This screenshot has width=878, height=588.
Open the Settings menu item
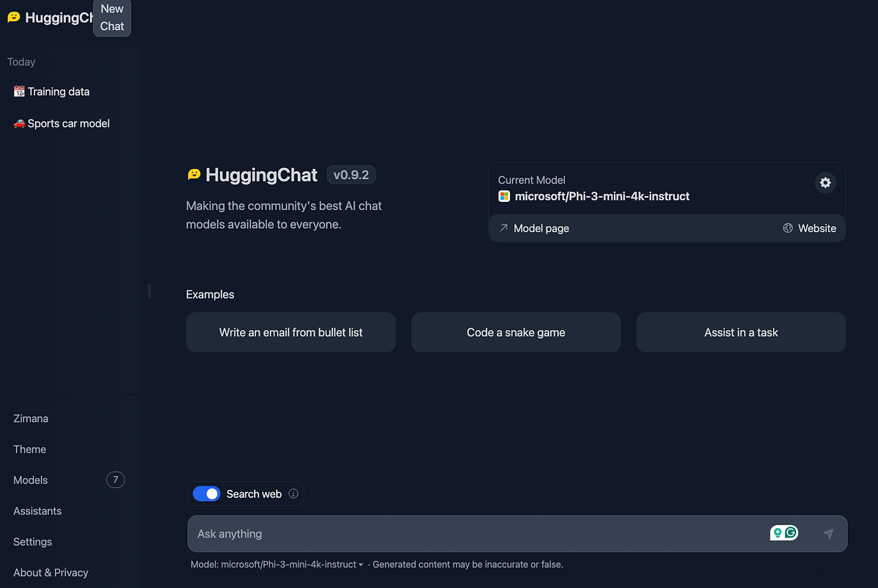[32, 542]
